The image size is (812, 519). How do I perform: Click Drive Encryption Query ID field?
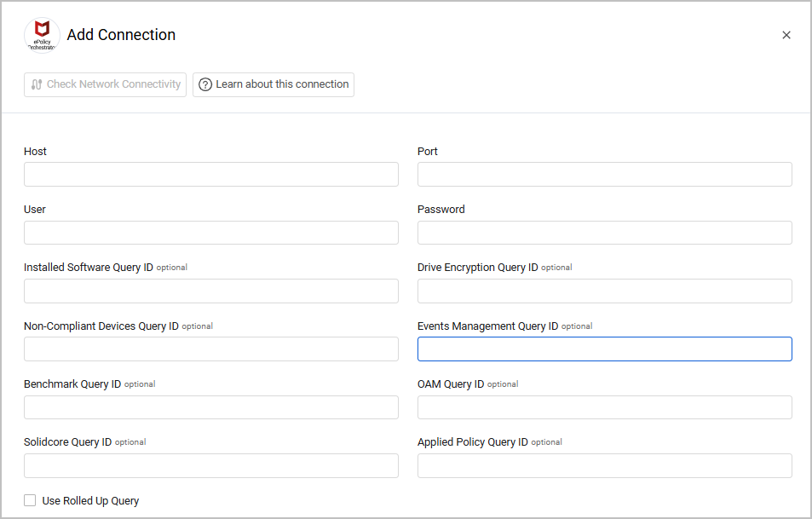coord(604,291)
